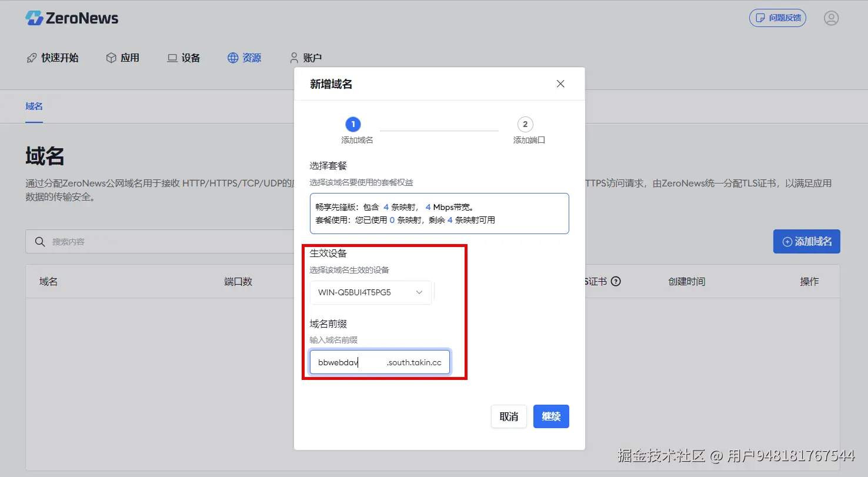Open the 资源 menu item
The height and width of the screenshot is (477, 868).
point(245,58)
